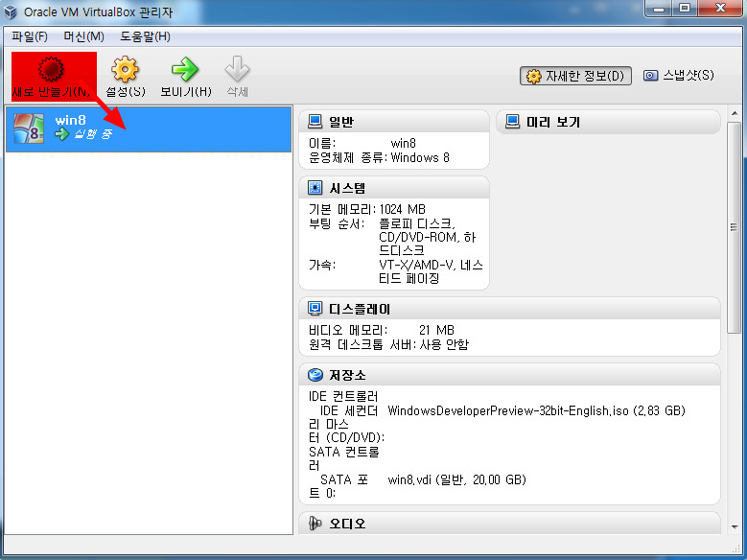Toggle the Details (자세한 정보) view button
Viewport: 747px width, 560px height.
tap(575, 76)
